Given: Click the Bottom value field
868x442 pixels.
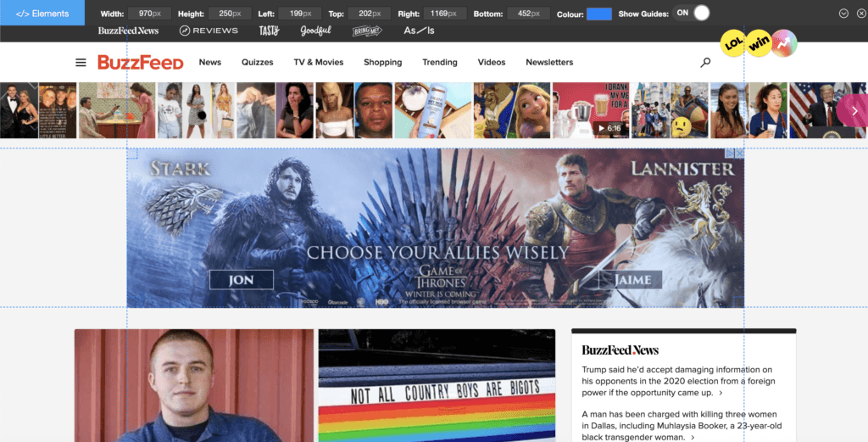Looking at the screenshot, I should click(529, 14).
